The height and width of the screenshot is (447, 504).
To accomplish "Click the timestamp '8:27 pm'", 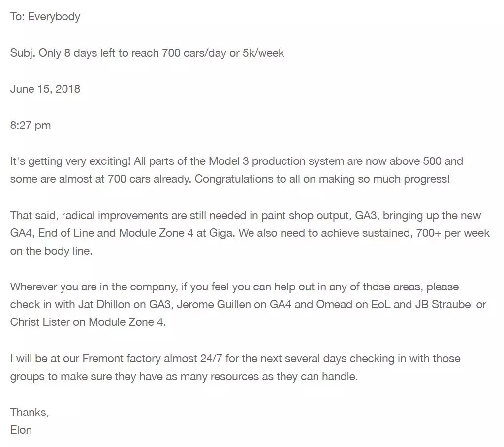I will coord(31,125).
